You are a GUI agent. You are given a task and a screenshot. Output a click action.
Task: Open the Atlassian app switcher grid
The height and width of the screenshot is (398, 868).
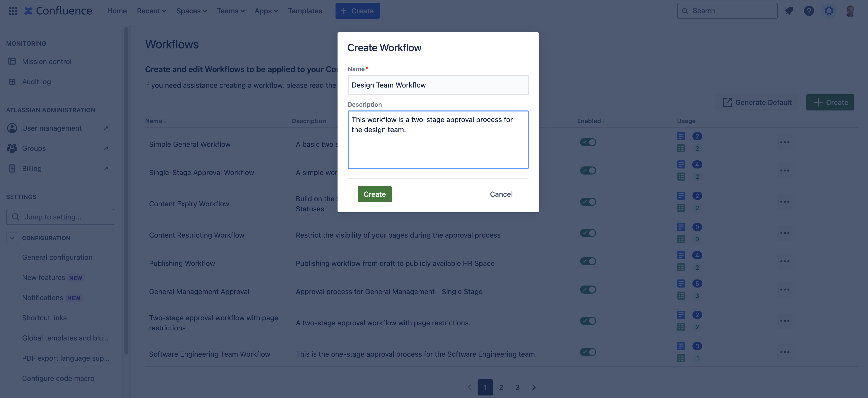12,10
